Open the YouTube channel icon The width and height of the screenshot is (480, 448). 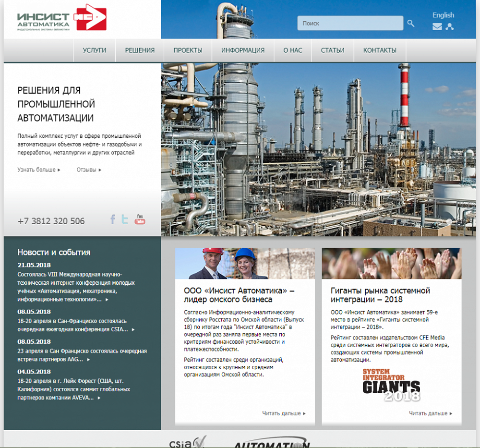tap(140, 219)
